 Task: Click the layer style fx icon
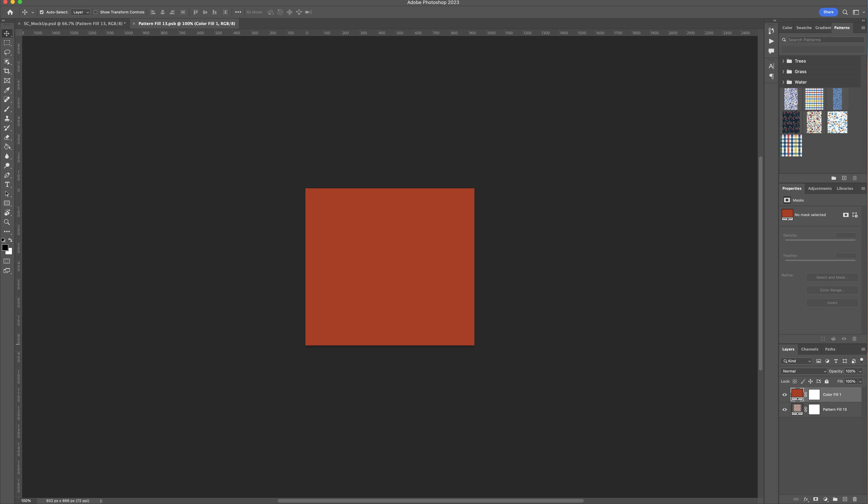[806, 499]
